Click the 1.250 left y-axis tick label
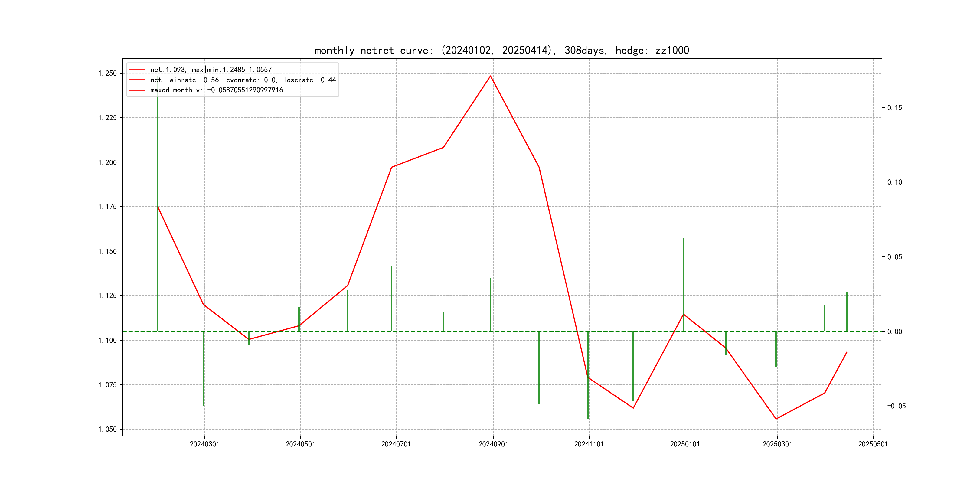 (107, 73)
